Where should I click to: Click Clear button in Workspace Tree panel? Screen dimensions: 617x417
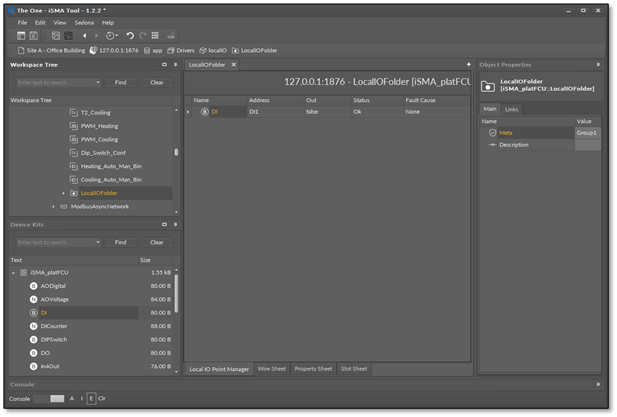pyautogui.click(x=157, y=82)
